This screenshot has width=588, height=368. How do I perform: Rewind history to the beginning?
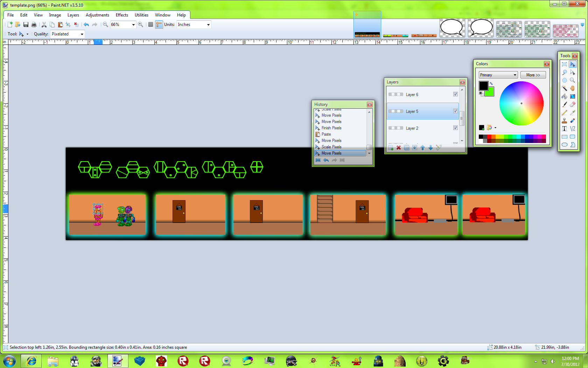[x=318, y=160]
